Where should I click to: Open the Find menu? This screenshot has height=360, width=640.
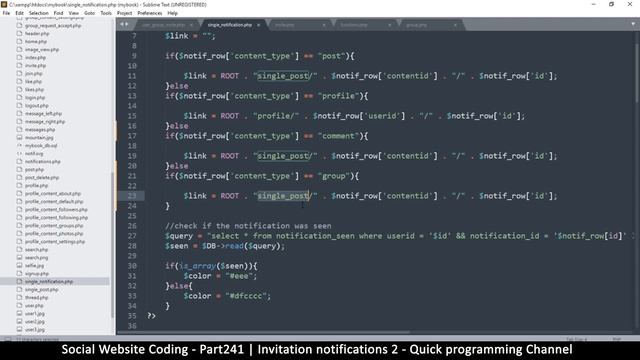click(58, 13)
